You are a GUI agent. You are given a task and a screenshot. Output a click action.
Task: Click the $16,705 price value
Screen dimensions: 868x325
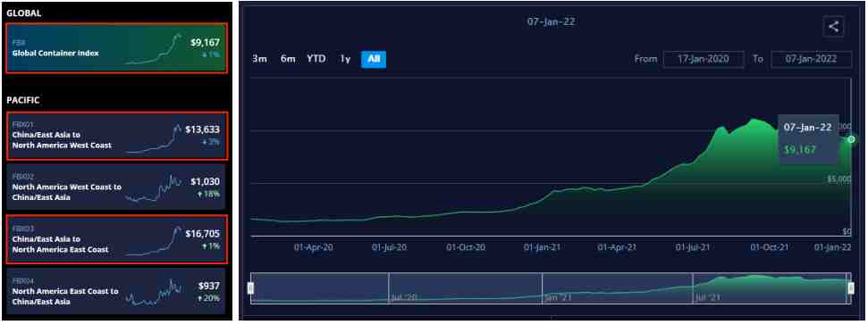point(202,233)
